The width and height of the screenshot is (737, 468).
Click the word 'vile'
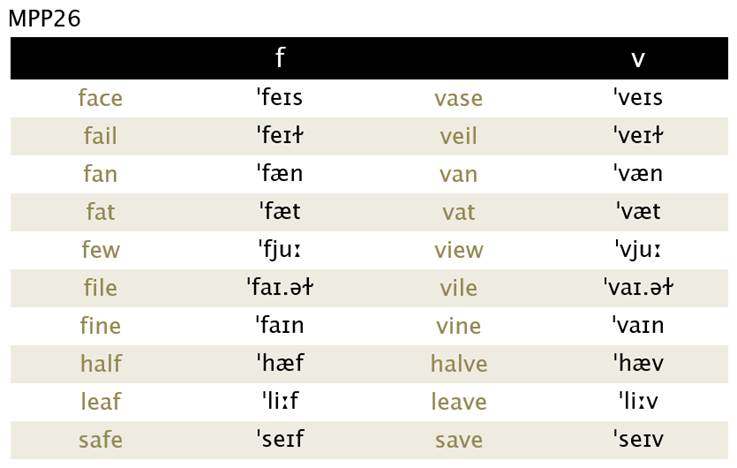(458, 288)
